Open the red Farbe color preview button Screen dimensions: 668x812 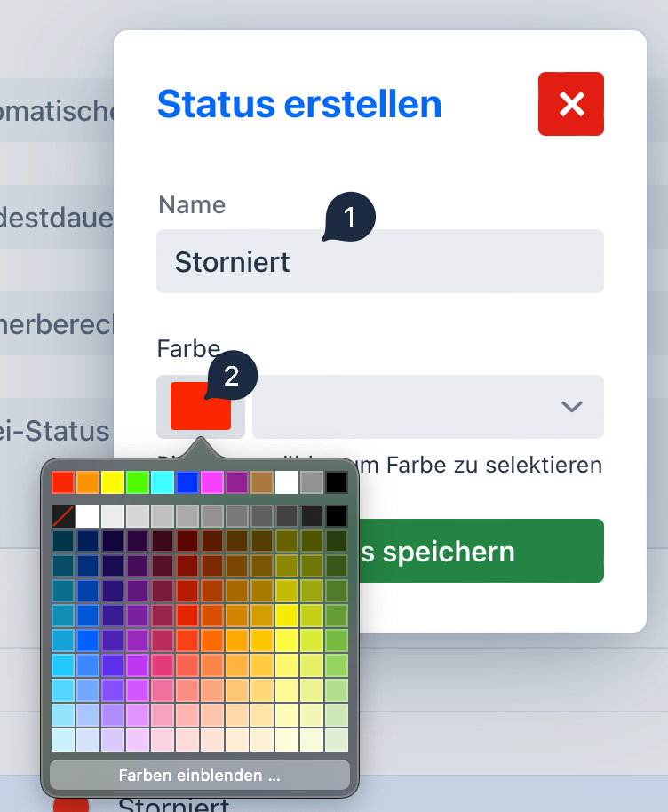pyautogui.click(x=201, y=407)
